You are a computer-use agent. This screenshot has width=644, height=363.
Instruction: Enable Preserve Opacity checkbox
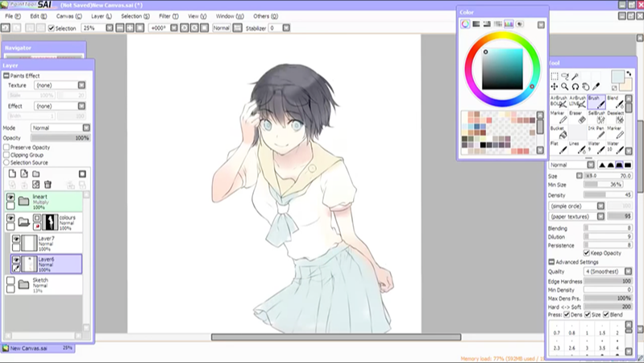click(x=6, y=148)
